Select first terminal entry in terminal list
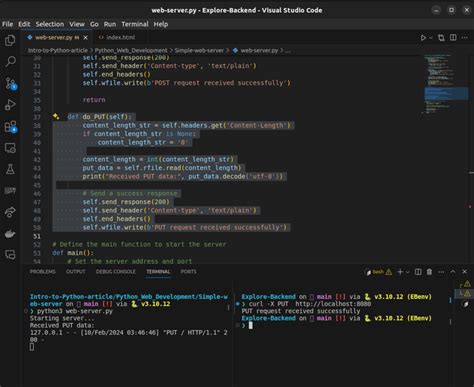 point(465,284)
